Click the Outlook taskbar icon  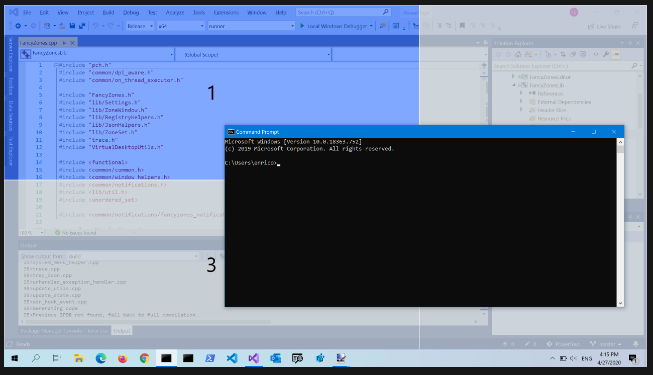tap(276, 358)
